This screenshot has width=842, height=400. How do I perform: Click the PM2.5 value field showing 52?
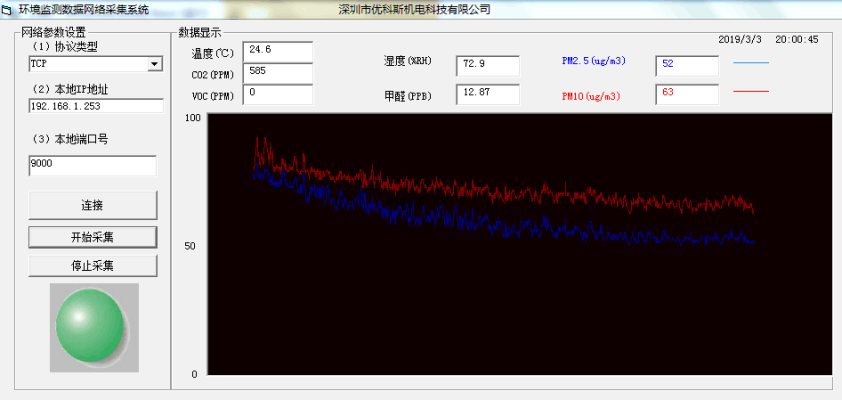click(x=687, y=65)
